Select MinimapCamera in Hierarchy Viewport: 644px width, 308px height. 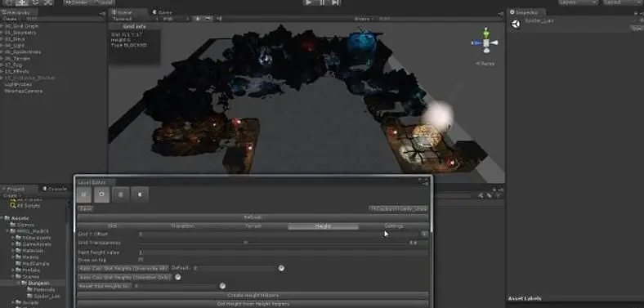(24, 91)
